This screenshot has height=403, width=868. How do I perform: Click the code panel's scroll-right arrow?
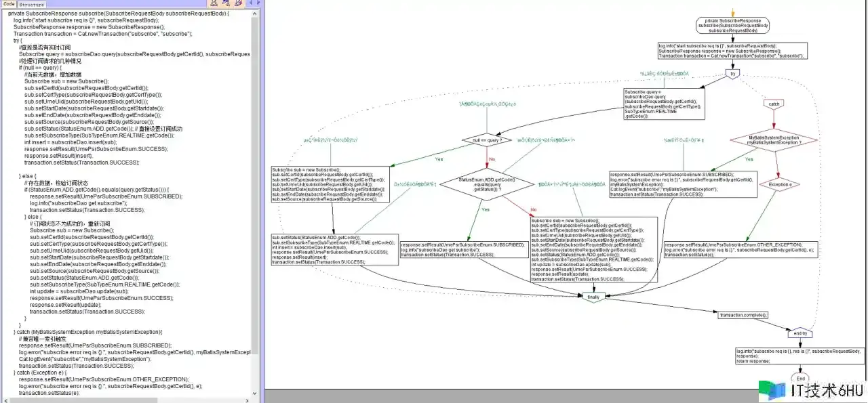coord(248,400)
